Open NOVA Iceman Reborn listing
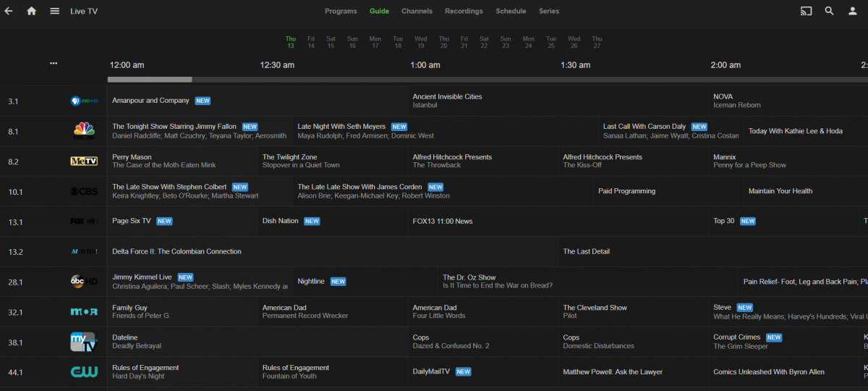Image resolution: width=868 pixels, height=391 pixels. tap(788, 101)
